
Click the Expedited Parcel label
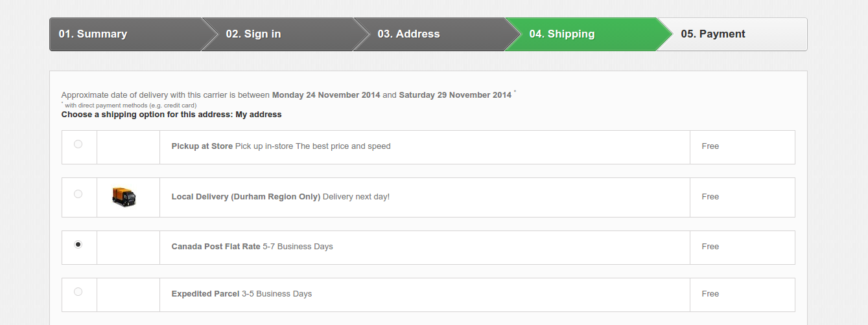pos(205,294)
